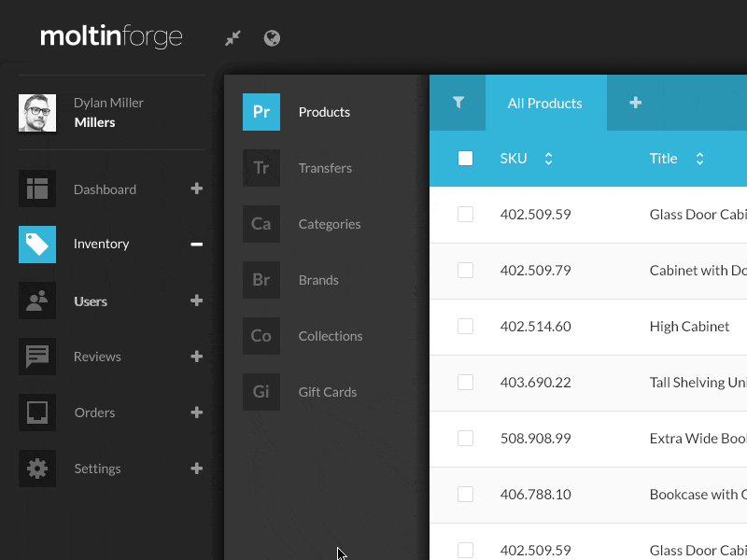The image size is (747, 560).
Task: Click the Title column header label
Action: [664, 159]
